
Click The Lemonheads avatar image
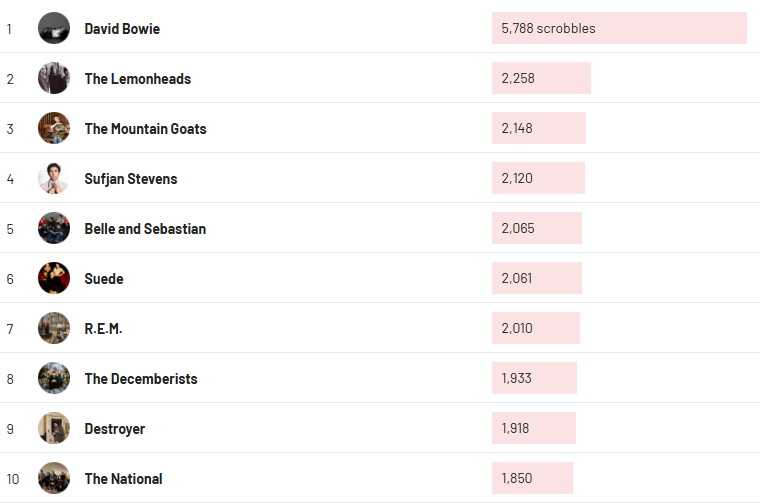[x=54, y=78]
